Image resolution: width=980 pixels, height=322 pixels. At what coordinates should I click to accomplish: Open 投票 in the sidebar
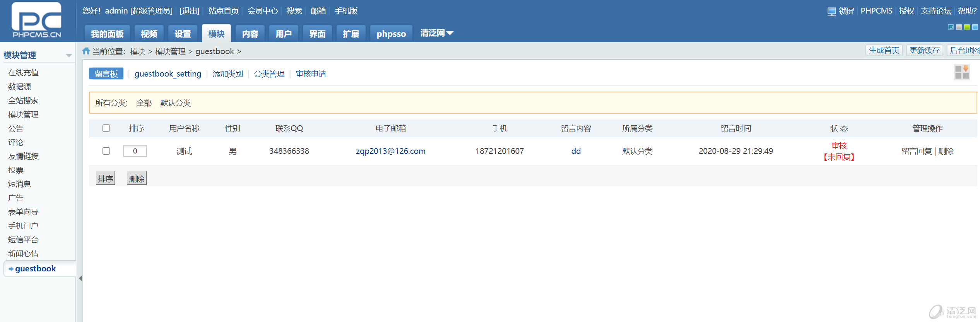click(15, 170)
